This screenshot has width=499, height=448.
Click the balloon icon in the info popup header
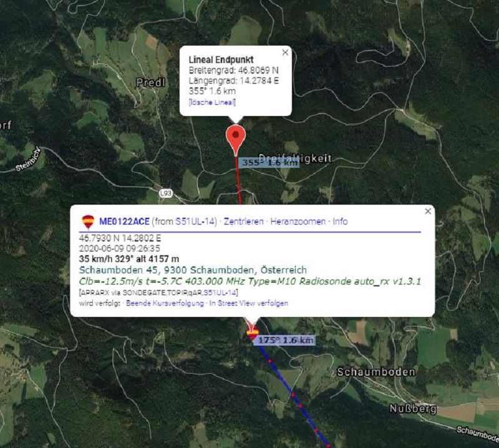coord(88,222)
